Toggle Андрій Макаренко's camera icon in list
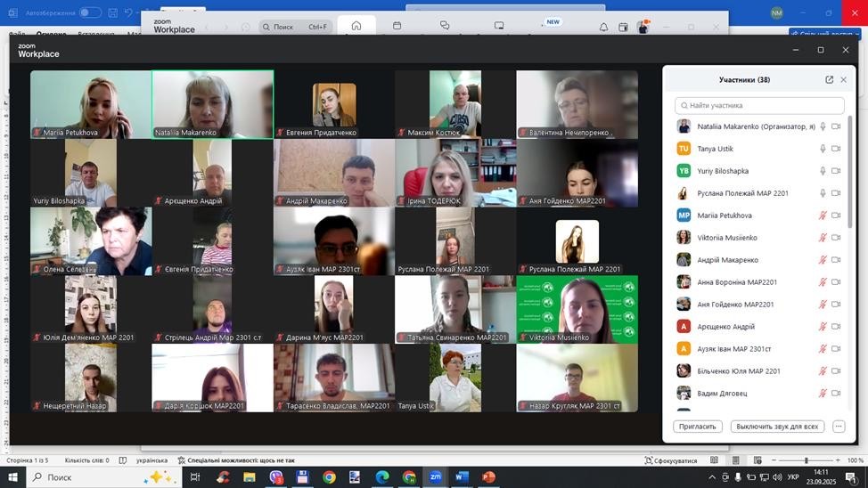Image resolution: width=868 pixels, height=488 pixels. pyautogui.click(x=836, y=260)
